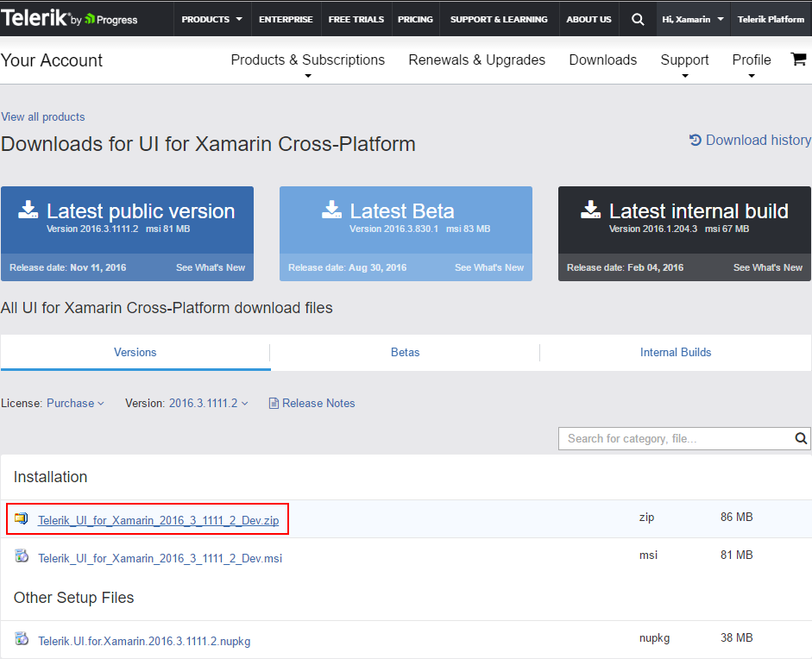The image size is (812, 659).
Task: Open SUPPORT & LEARNING menu item
Action: tap(499, 19)
